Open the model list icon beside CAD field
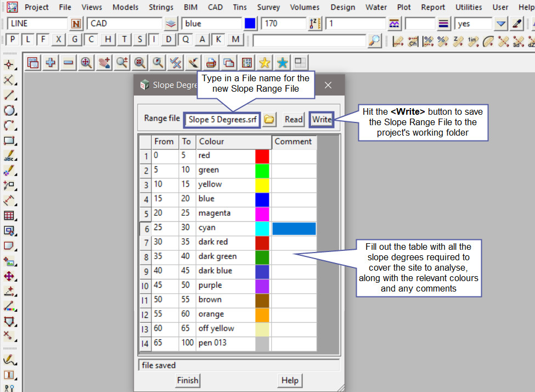Screen dimensions: 535x392 (x=171, y=24)
